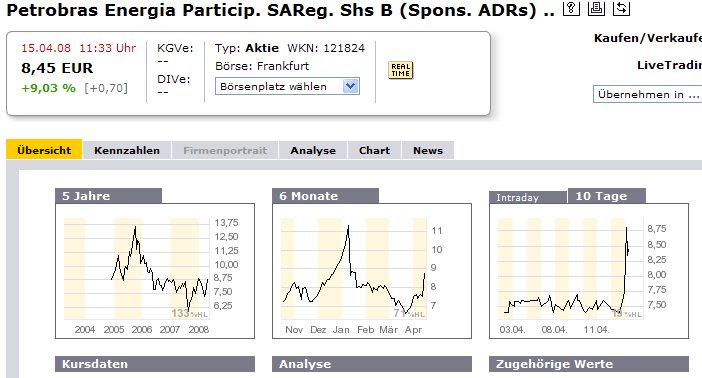Viewport: 702px width, 378px height.
Task: Click the Kaufen/Verkaufen link
Action: [648, 38]
